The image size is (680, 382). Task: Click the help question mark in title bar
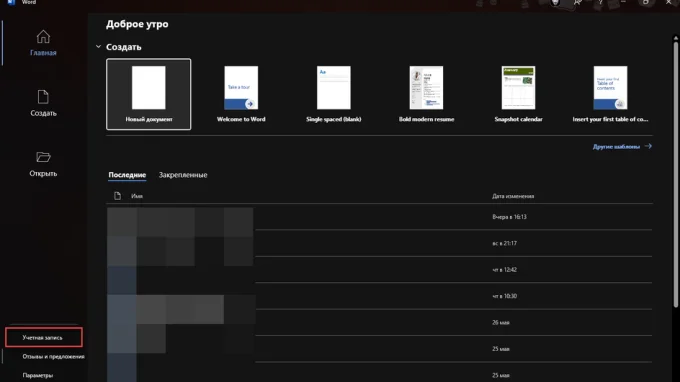click(x=600, y=3)
